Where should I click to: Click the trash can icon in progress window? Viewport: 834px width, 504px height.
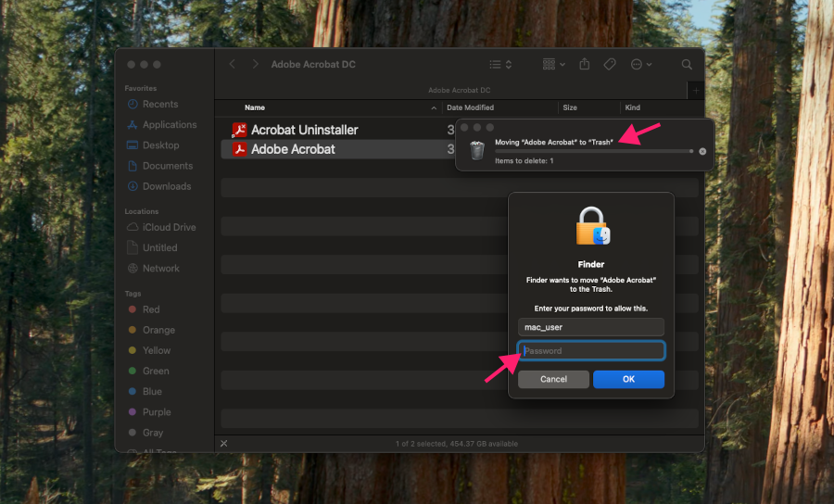pyautogui.click(x=477, y=150)
